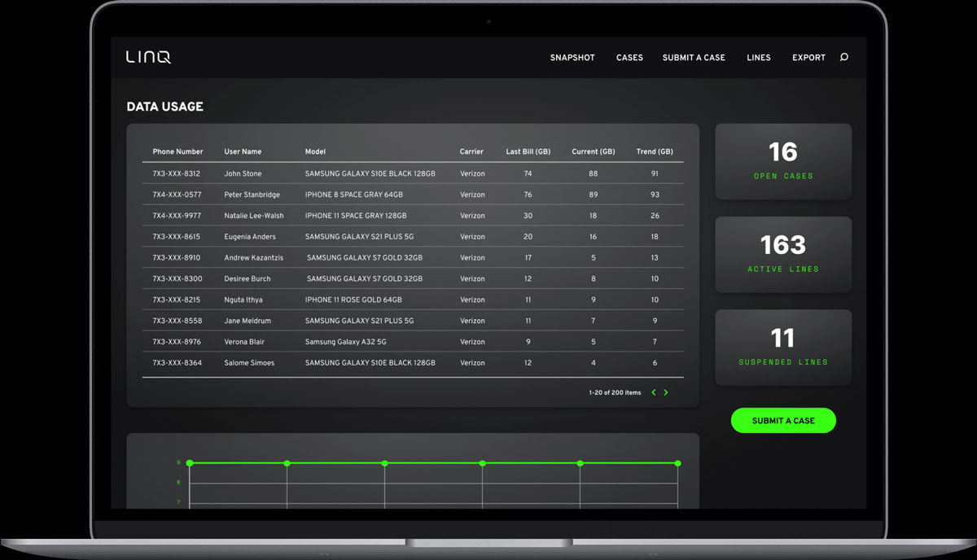Open the Cases menu item
The width and height of the screenshot is (977, 560).
[x=629, y=58]
